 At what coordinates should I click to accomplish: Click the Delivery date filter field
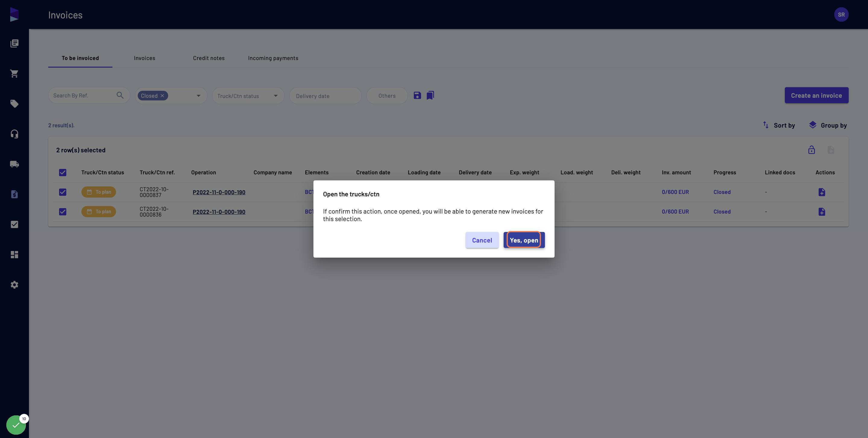[325, 96]
